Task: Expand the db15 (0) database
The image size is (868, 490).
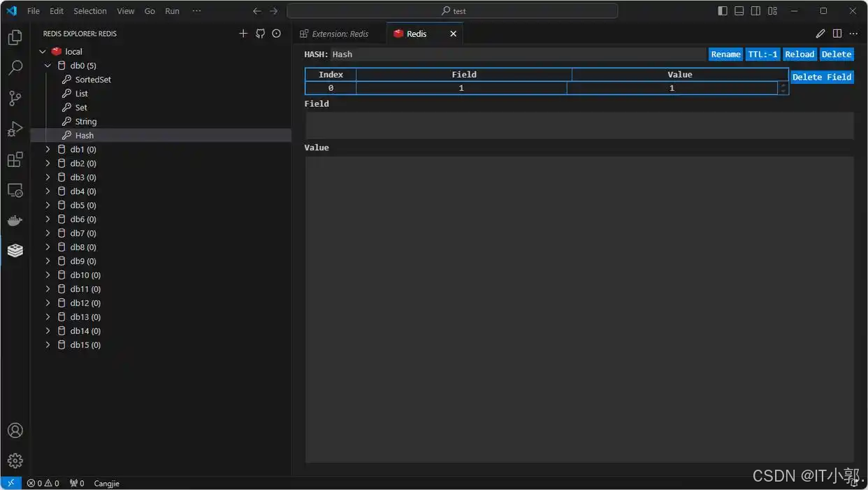Action: (48, 345)
